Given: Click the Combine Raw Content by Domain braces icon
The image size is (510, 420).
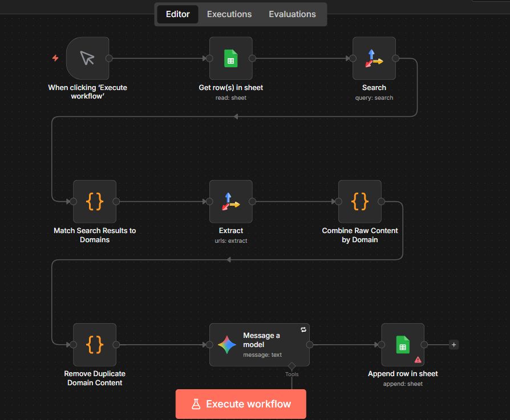Looking at the screenshot, I should coord(360,201).
